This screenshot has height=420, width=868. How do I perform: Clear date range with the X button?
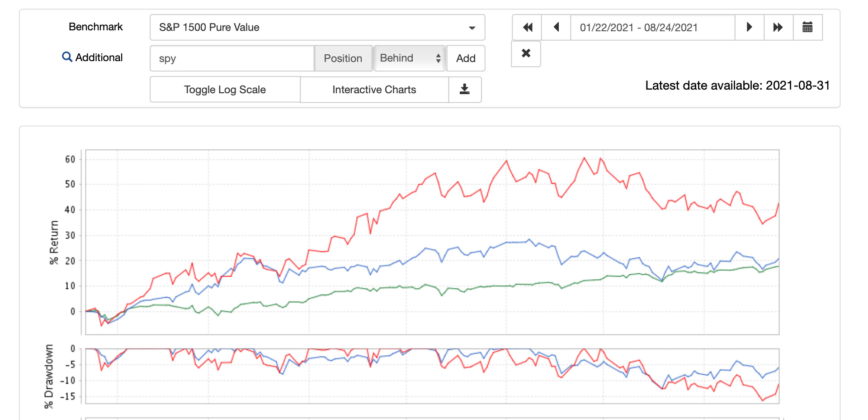click(526, 54)
